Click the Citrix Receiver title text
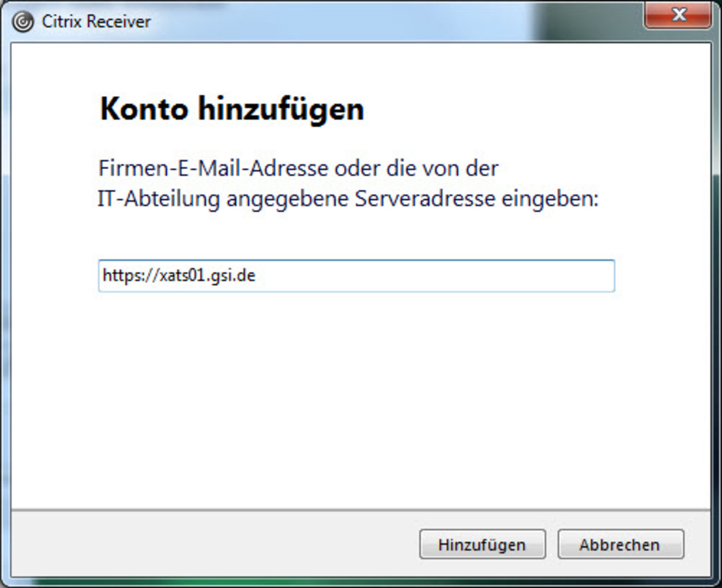This screenshot has height=588, width=722. (x=96, y=22)
